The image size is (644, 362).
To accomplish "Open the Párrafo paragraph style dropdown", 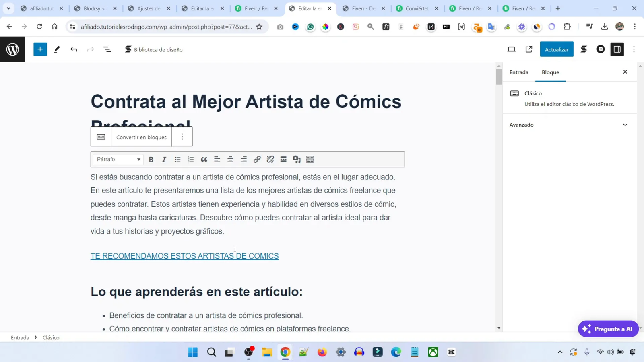I will pos(118,160).
